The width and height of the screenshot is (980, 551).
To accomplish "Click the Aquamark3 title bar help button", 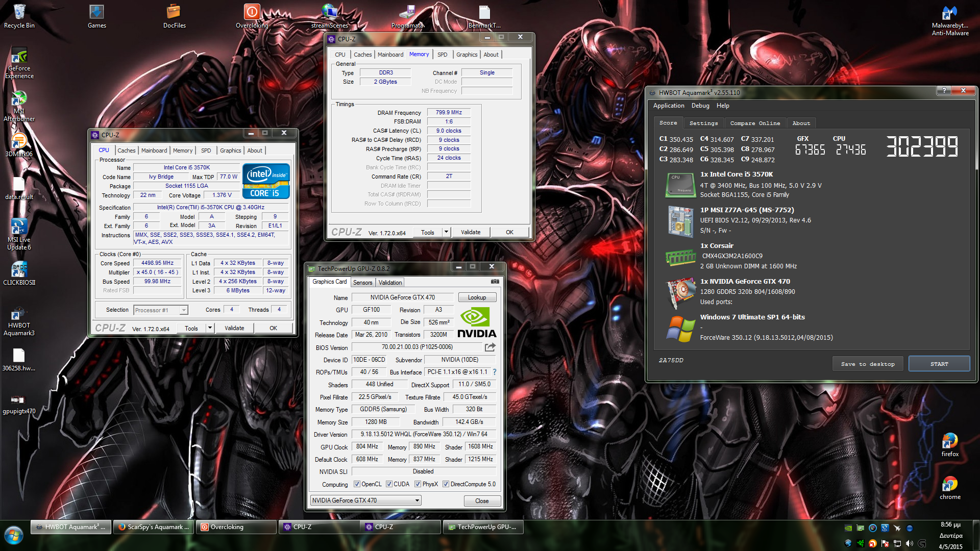I will [944, 91].
